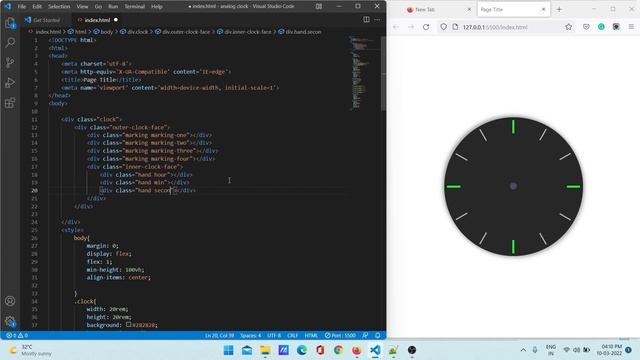Open the Extensions view
Screen dimensions: 640x360
(x=10, y=102)
